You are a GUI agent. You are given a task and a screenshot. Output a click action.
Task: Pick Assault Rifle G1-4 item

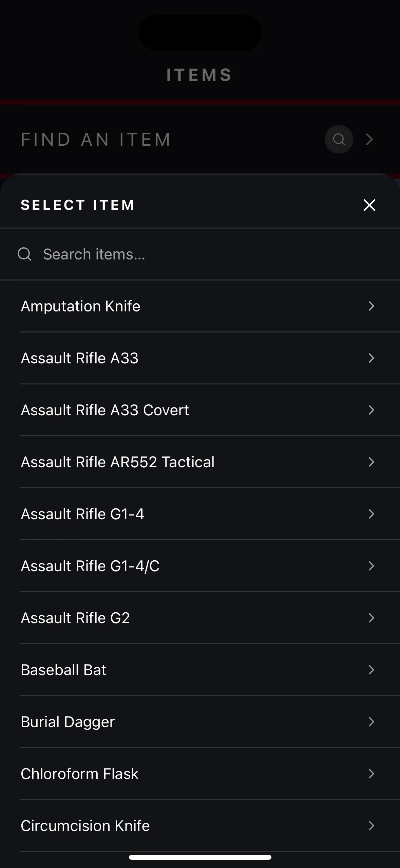pyautogui.click(x=200, y=514)
